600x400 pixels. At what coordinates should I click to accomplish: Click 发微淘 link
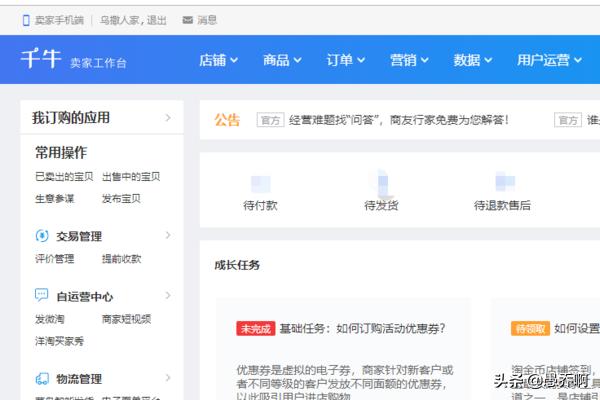(50, 319)
